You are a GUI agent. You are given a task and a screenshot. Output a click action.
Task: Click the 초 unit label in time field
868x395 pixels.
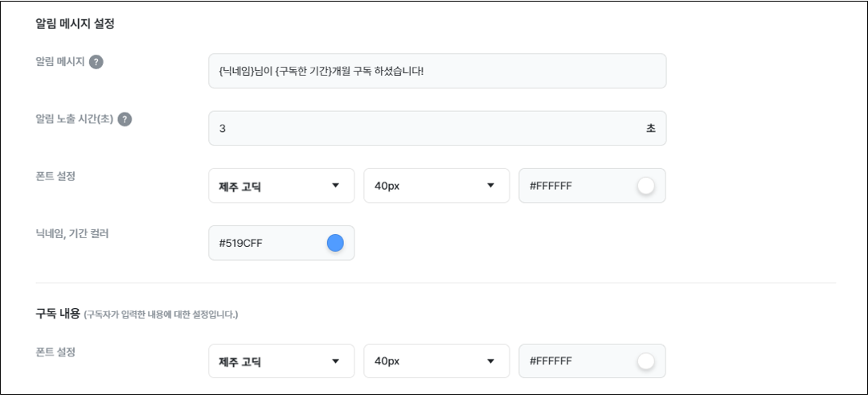pyautogui.click(x=651, y=129)
